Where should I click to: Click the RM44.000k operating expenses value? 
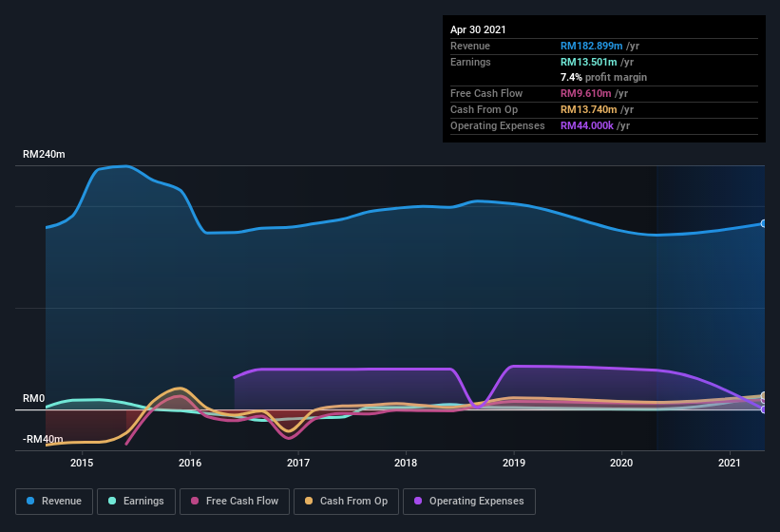point(587,125)
